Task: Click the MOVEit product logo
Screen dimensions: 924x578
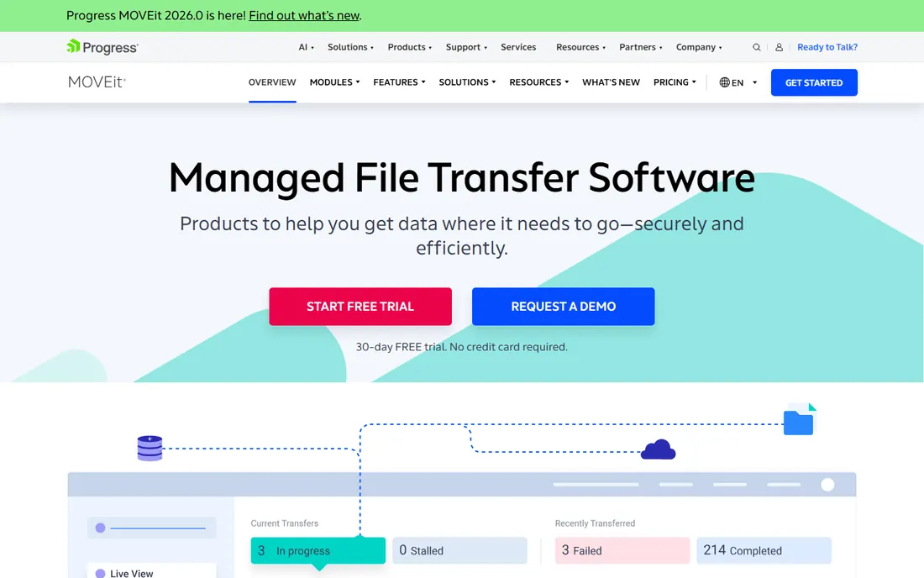Action: (x=97, y=81)
